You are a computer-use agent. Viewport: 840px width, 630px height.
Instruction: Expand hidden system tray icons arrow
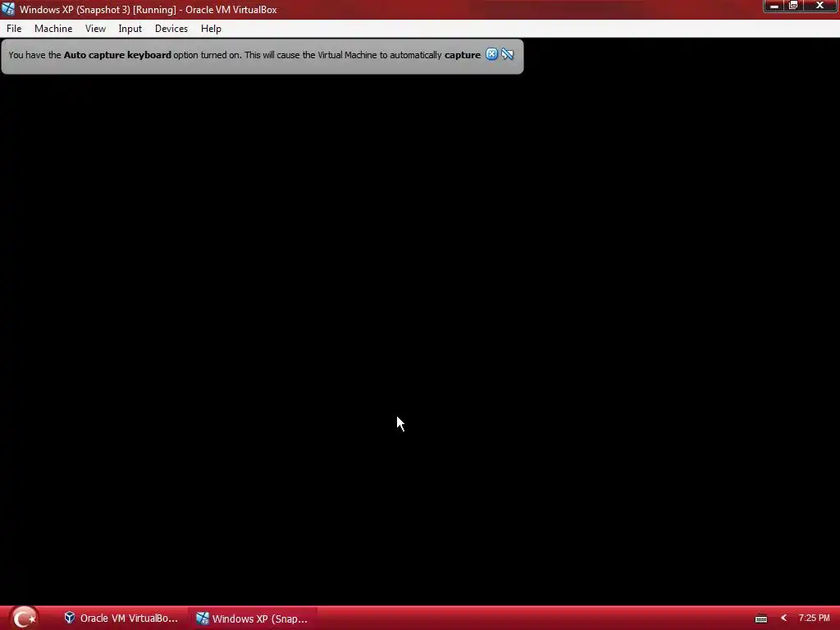783,619
